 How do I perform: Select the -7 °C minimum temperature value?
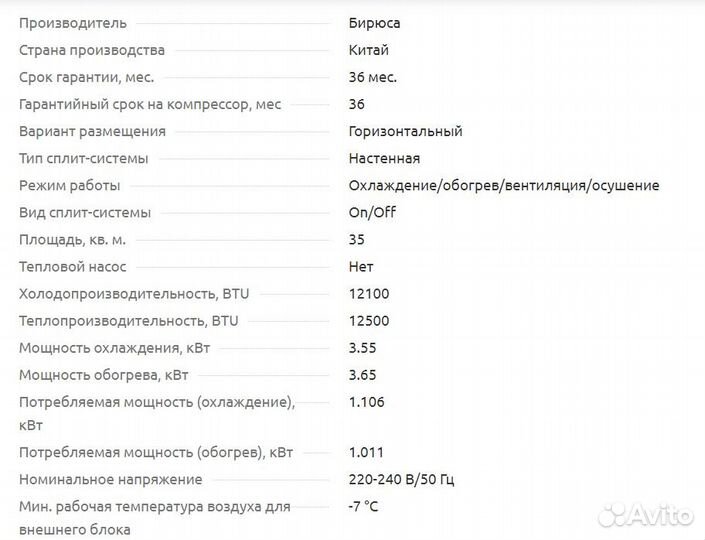point(364,506)
